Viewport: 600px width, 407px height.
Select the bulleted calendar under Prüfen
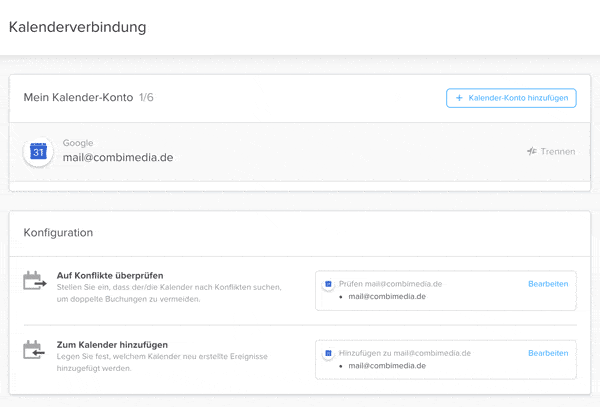[387, 297]
